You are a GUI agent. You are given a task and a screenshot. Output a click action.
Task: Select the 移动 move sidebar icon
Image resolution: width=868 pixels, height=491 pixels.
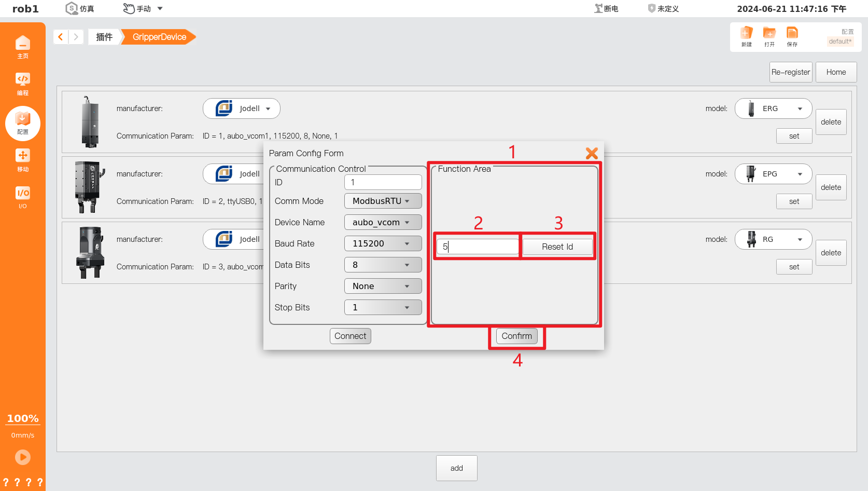[x=23, y=158]
